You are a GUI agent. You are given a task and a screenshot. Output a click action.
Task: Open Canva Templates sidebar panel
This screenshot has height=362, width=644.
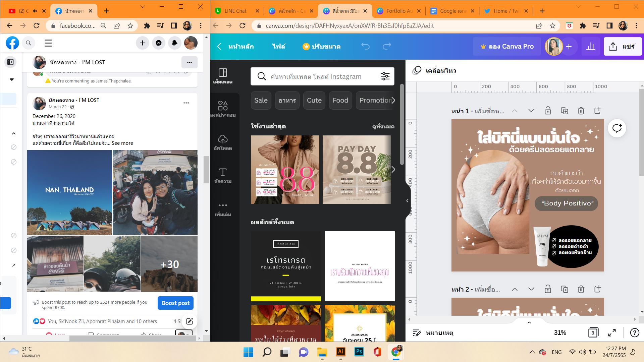223,76
